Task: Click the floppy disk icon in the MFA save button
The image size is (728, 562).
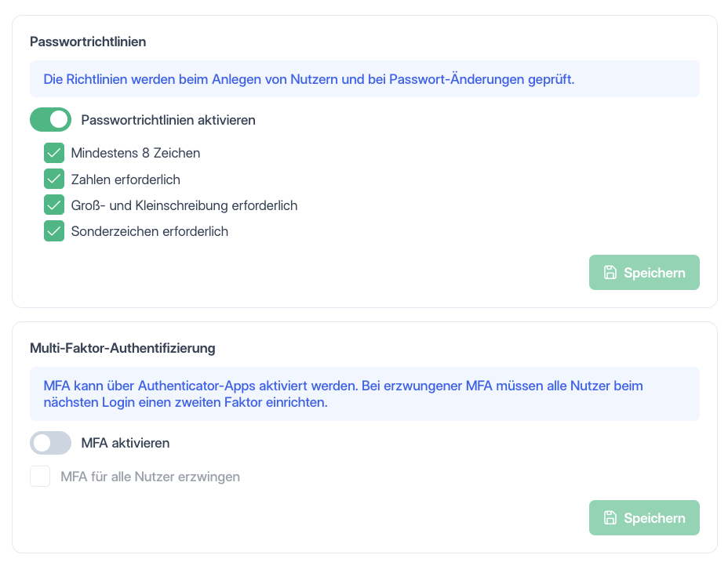Action: 610,517
